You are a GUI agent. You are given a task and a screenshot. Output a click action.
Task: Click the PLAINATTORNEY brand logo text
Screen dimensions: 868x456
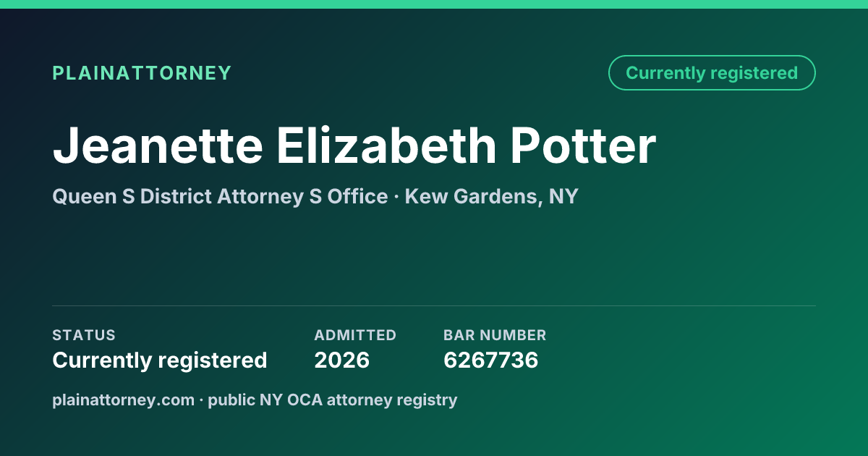tap(142, 73)
